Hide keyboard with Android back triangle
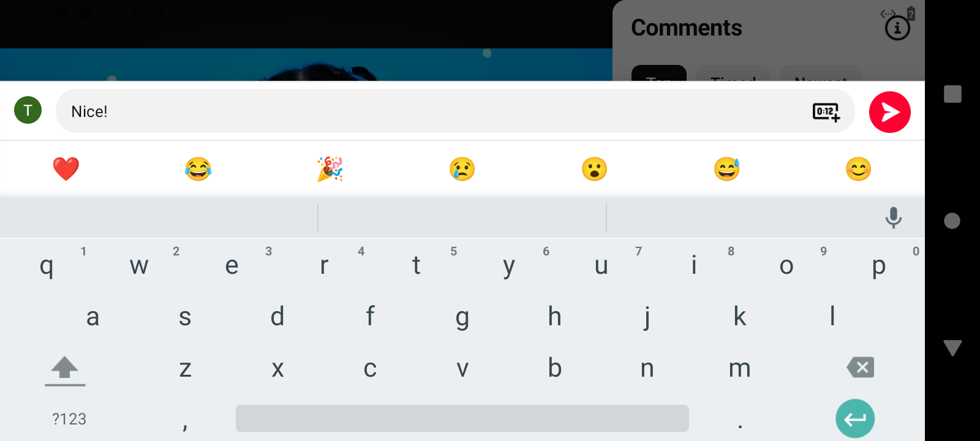This screenshot has width=980, height=441. tap(952, 348)
